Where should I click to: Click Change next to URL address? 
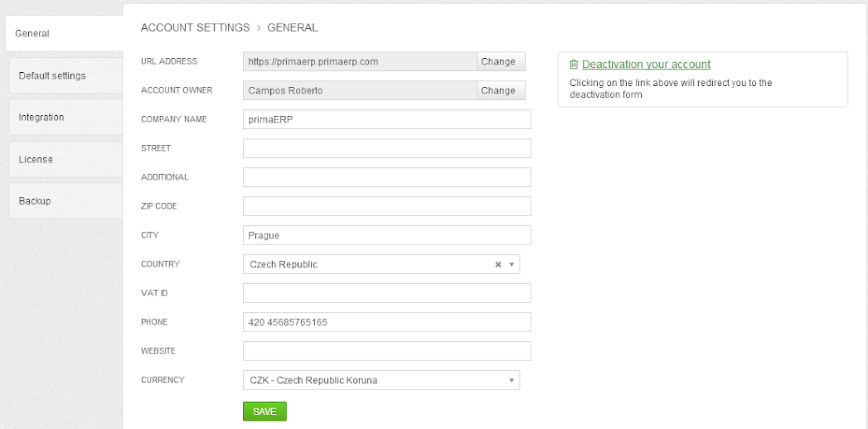click(x=498, y=61)
